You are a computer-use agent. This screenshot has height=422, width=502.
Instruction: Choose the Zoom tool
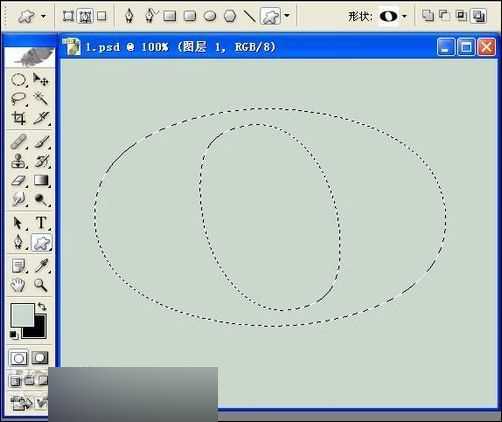(x=41, y=285)
